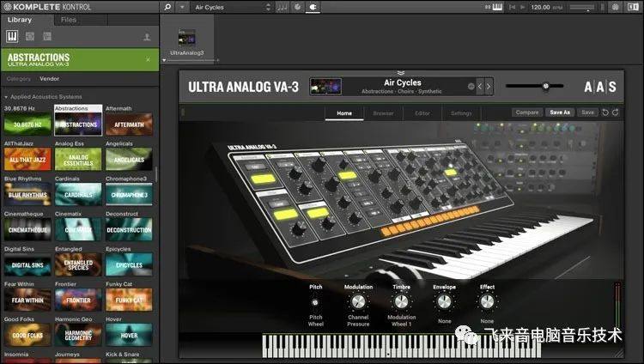
Task: Select the Epicycles pack thumbnail
Action: (x=129, y=264)
